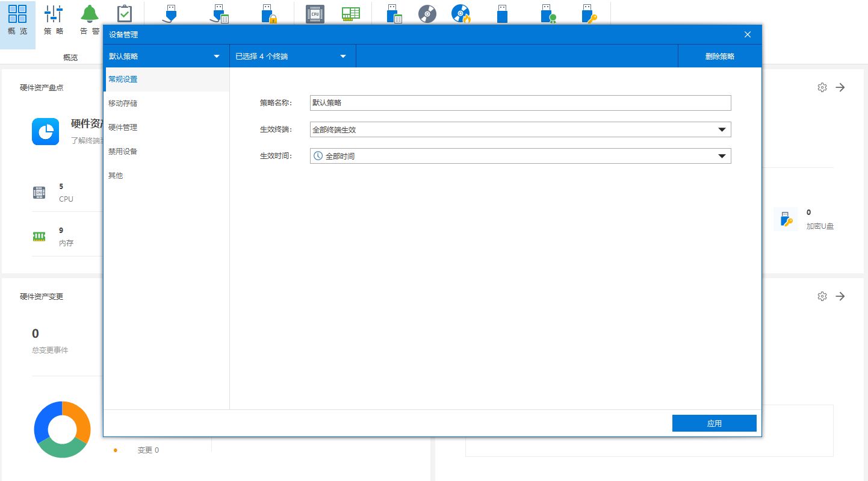
Task: Click the 加密U盘 label
Action: pyautogui.click(x=820, y=226)
